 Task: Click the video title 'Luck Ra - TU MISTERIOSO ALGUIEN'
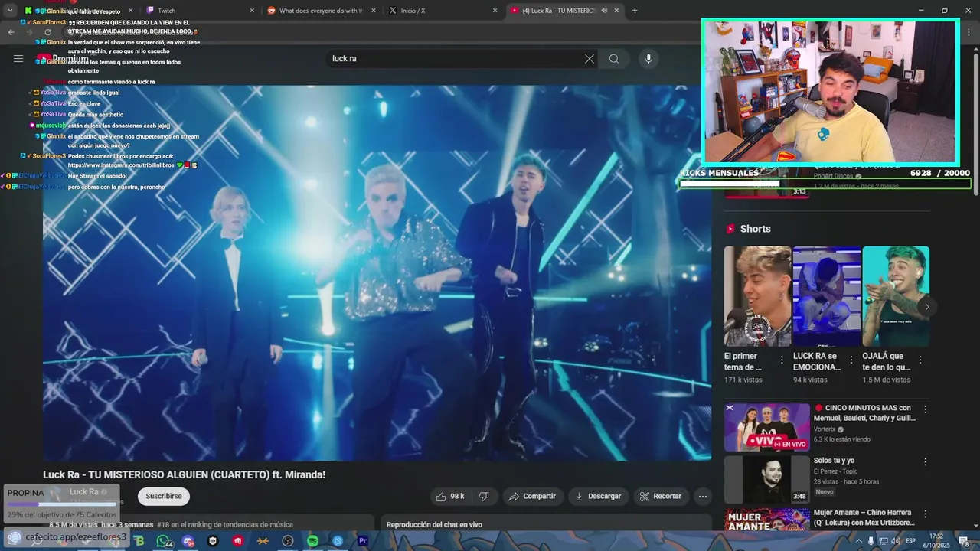click(x=184, y=474)
